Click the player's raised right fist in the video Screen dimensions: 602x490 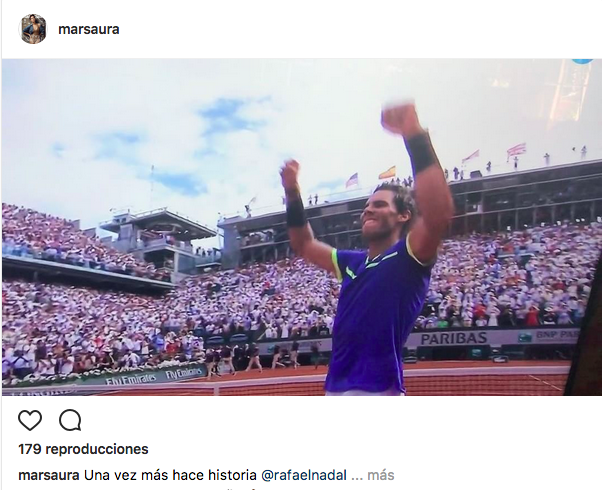tap(399, 116)
